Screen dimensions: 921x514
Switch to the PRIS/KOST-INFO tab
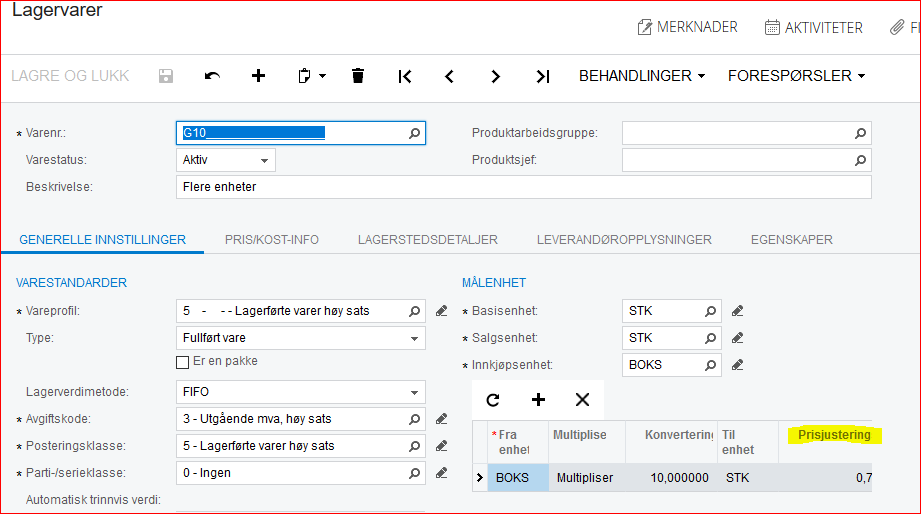pos(270,240)
